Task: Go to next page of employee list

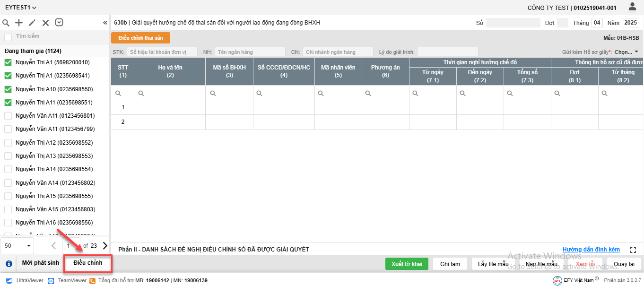Action: coord(105,245)
